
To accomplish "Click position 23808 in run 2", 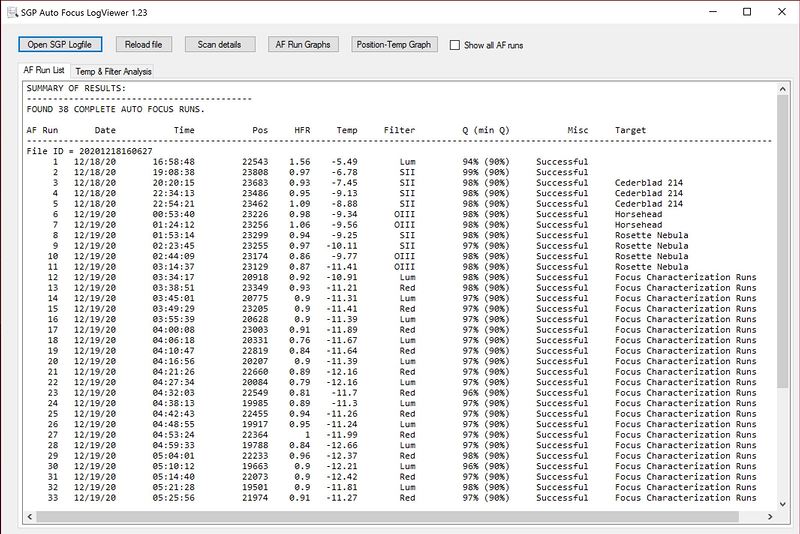I will (x=255, y=172).
